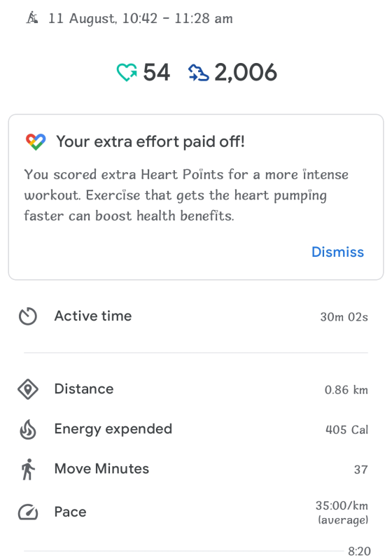Open the Active time row
This screenshot has width=392, height=560.
(x=196, y=316)
